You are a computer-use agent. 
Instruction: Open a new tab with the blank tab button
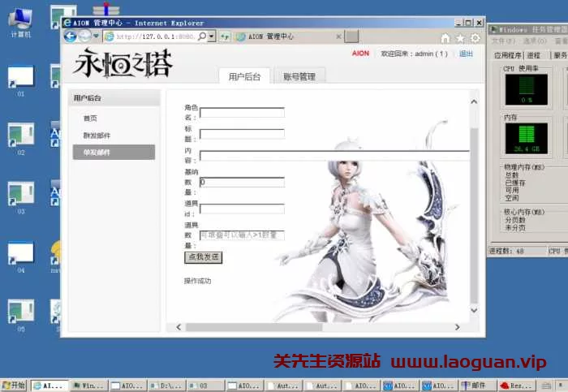pyautogui.click(x=351, y=37)
